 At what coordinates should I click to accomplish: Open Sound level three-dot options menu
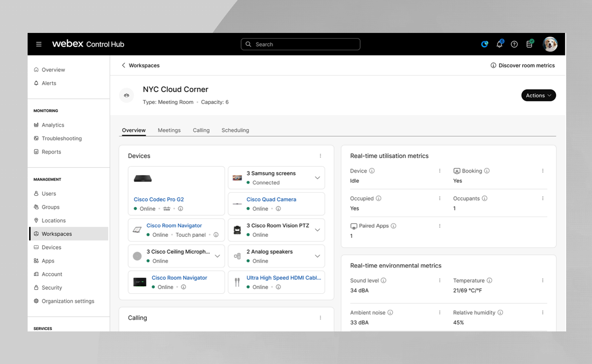coord(440,280)
